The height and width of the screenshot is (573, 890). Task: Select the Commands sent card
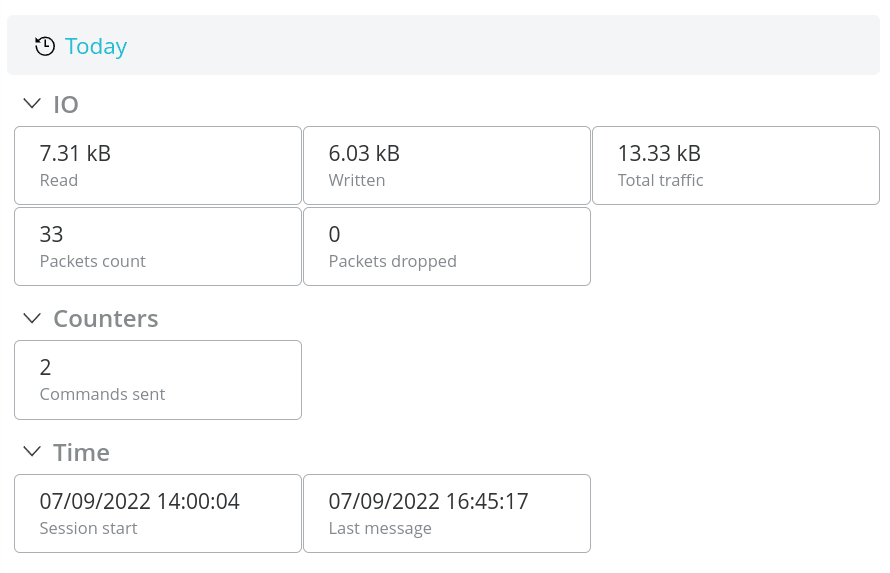(158, 380)
